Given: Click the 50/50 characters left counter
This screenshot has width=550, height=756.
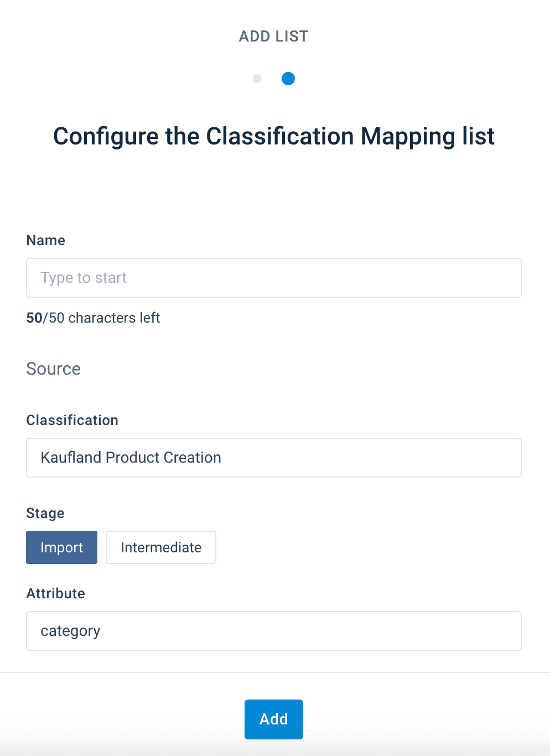Looking at the screenshot, I should point(93,318).
